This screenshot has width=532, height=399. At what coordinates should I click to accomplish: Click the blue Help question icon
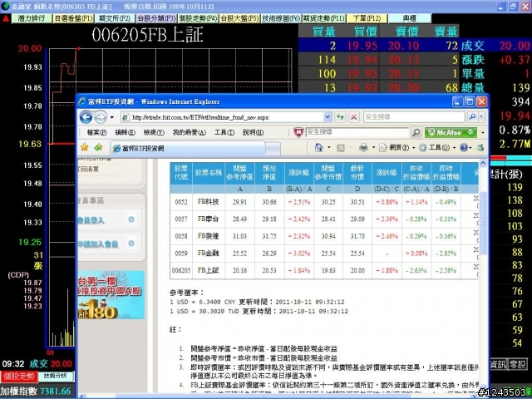pos(464,148)
